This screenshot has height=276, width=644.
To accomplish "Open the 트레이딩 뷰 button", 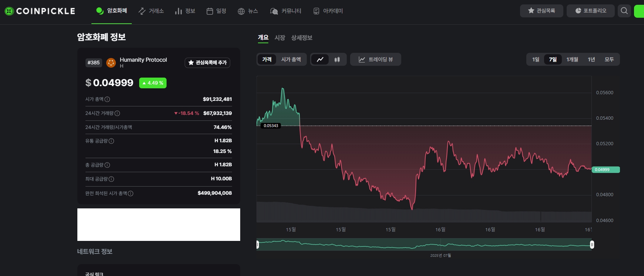I will click(376, 59).
